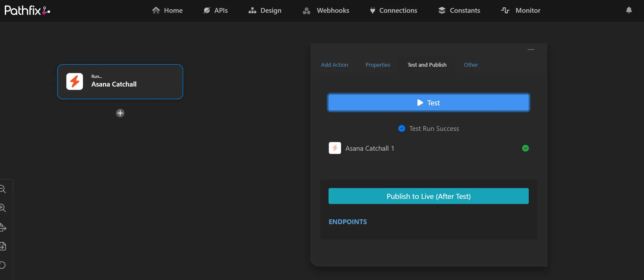644x280 pixels.
Task: Navigate to the Design page
Action: pyautogui.click(x=265, y=11)
